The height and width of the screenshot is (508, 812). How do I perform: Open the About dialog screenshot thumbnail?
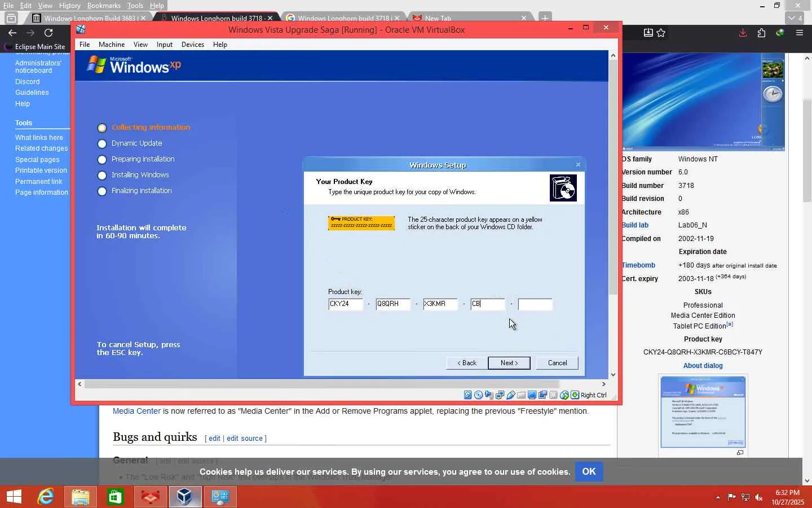703,411
